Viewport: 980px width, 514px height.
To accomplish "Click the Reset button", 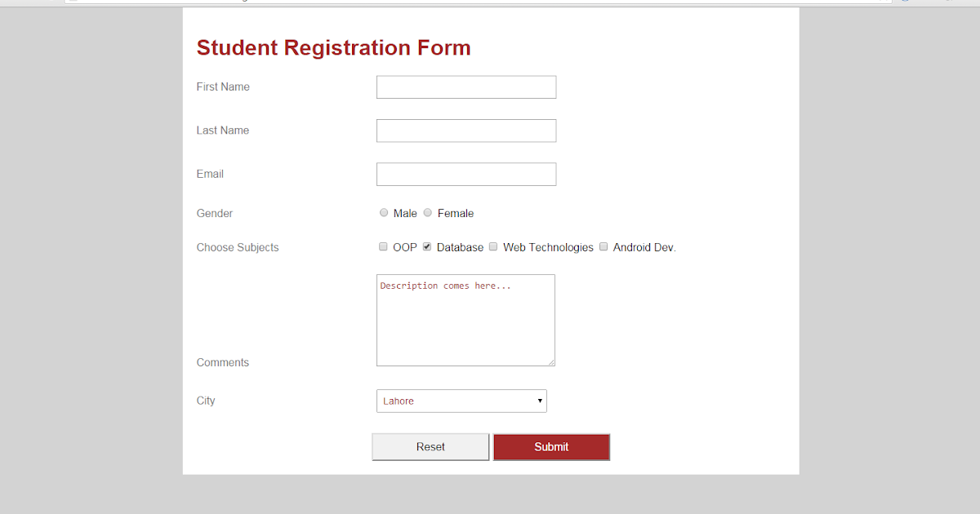I will click(430, 446).
